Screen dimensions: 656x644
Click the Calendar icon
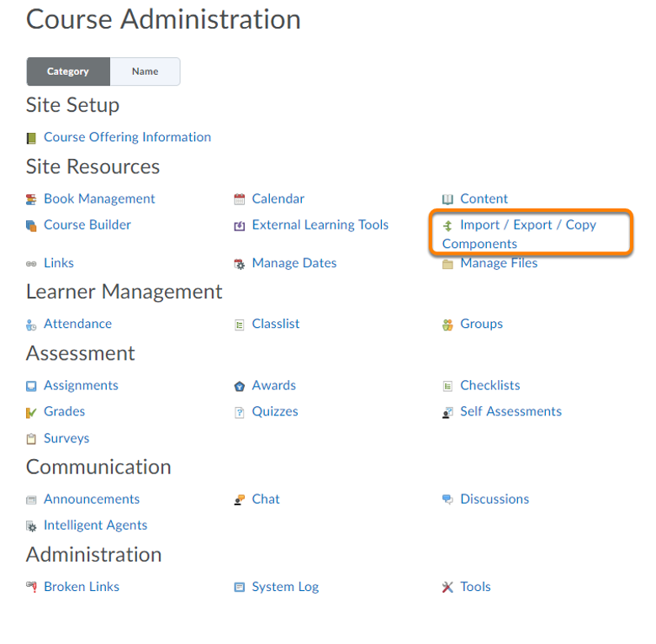click(x=240, y=199)
